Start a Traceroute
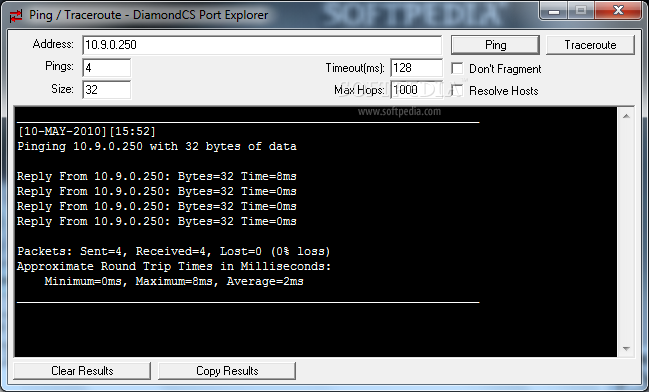 click(x=590, y=45)
